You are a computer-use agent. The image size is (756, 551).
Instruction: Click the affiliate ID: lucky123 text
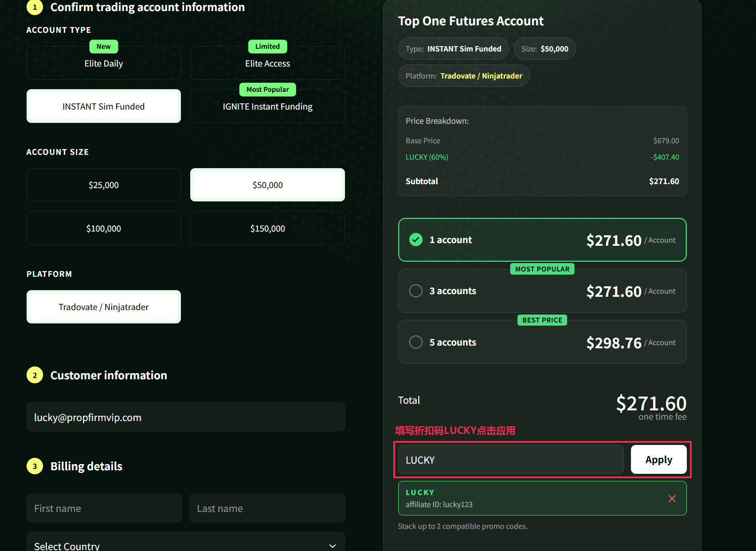[x=439, y=504]
